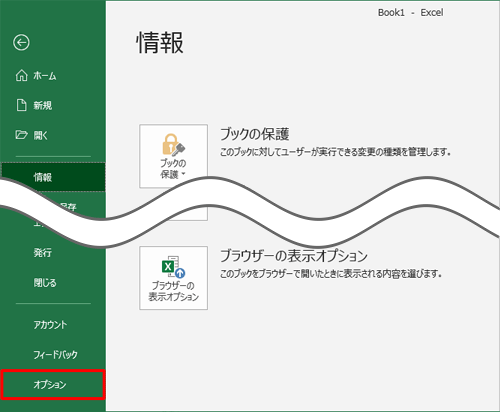Click the Book1 - Excel title text
Viewport: 500px width, 412px height.
point(410,13)
